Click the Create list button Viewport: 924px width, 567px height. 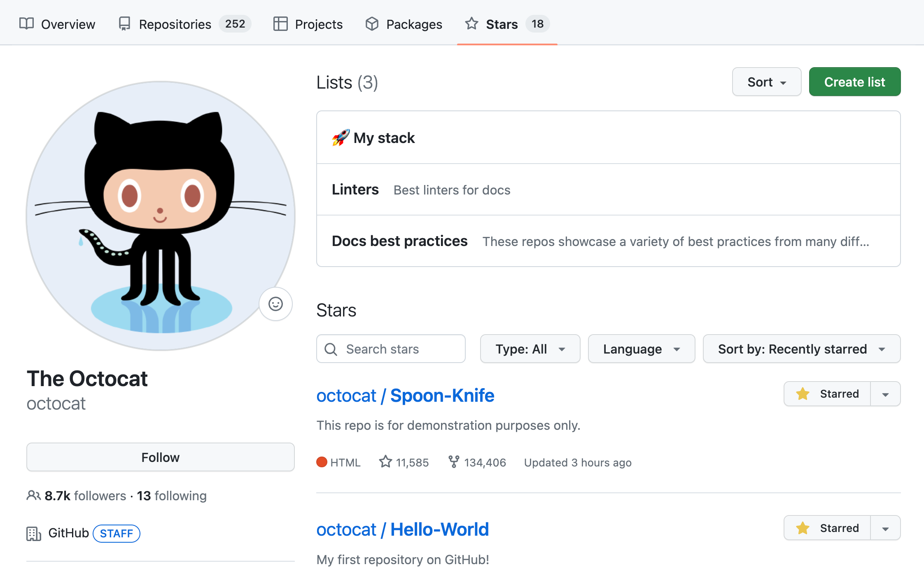pyautogui.click(x=854, y=82)
